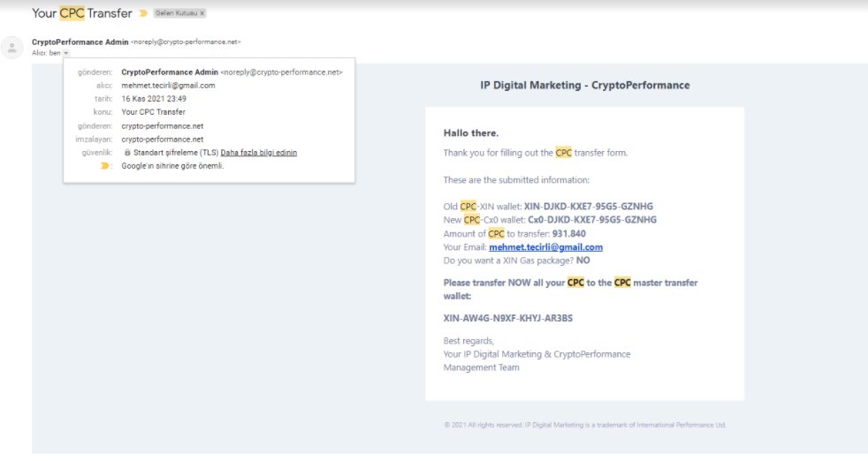Image resolution: width=868 pixels, height=461 pixels.
Task: Select the date 16 Kas 2021 23:49
Action: click(x=154, y=99)
